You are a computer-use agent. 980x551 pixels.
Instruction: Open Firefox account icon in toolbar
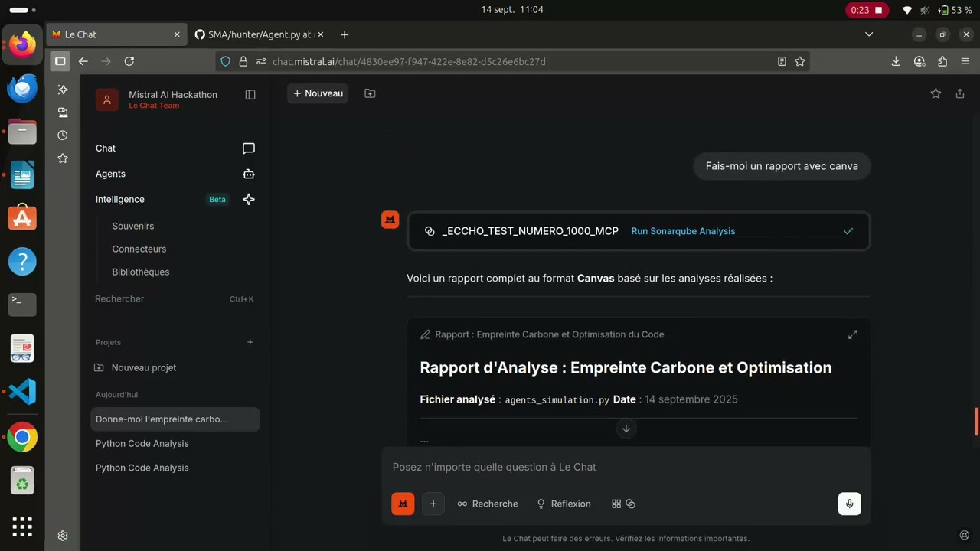920,61
